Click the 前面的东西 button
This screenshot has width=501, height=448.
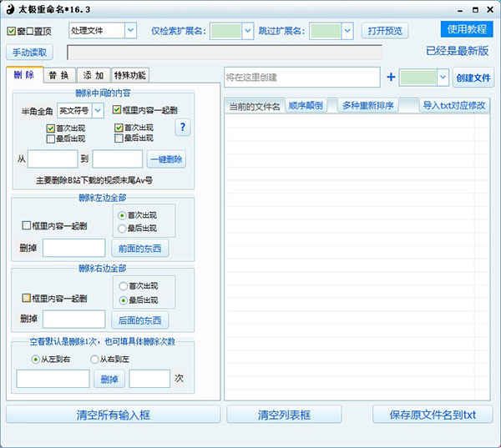pyautogui.click(x=140, y=249)
